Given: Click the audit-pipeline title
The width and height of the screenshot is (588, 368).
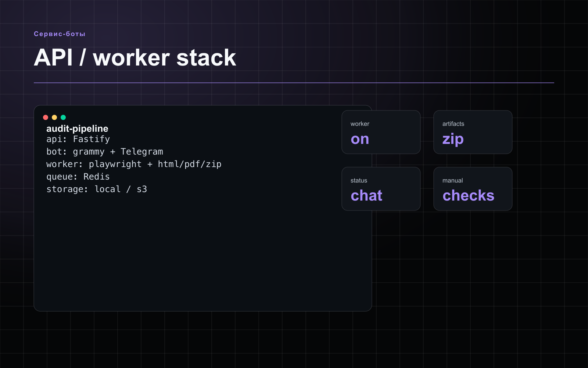Looking at the screenshot, I should 77,128.
